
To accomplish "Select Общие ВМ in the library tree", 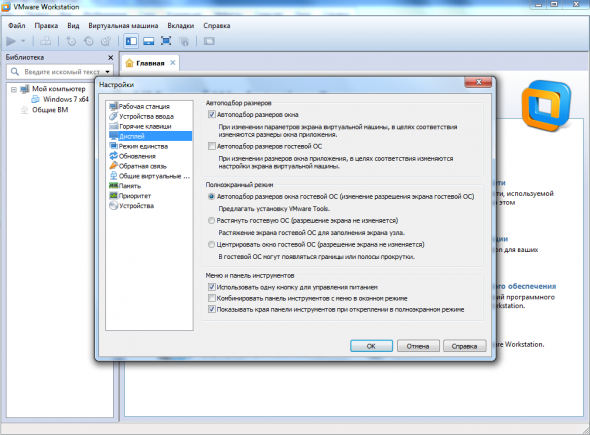I will click(x=50, y=110).
